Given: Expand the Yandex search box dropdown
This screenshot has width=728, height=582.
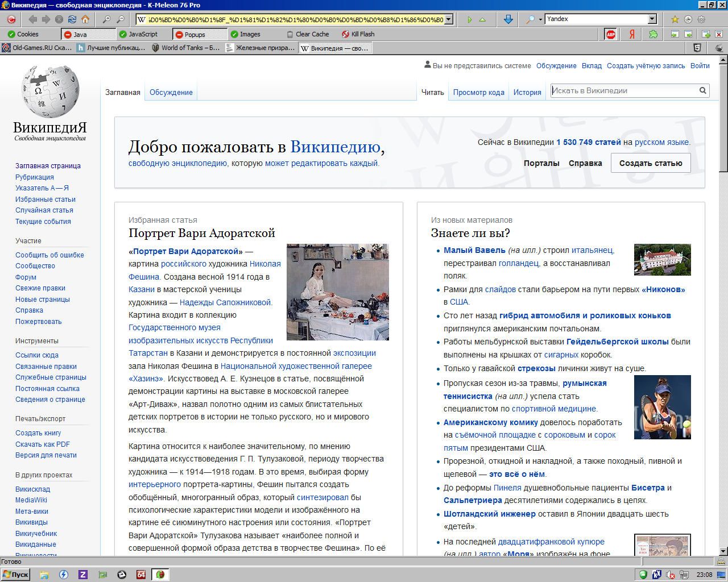Looking at the screenshot, I should pyautogui.click(x=652, y=19).
